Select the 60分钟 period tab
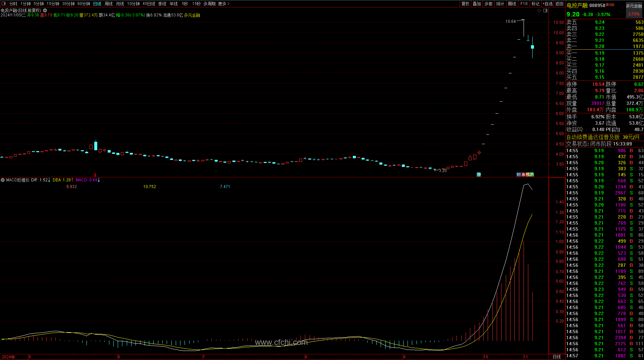This screenshot has height=360, width=644. point(84,4)
